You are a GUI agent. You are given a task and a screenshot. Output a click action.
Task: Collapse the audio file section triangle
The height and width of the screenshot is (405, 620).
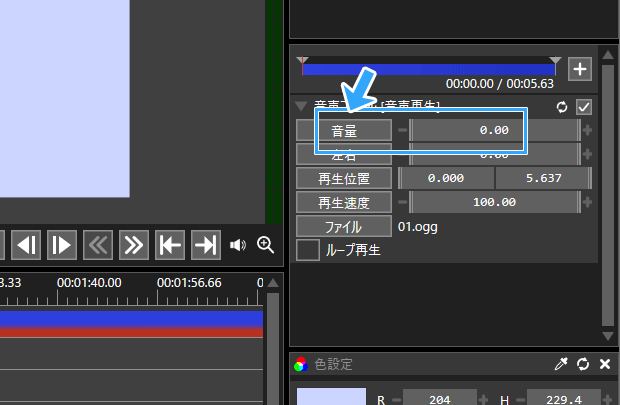(301, 106)
